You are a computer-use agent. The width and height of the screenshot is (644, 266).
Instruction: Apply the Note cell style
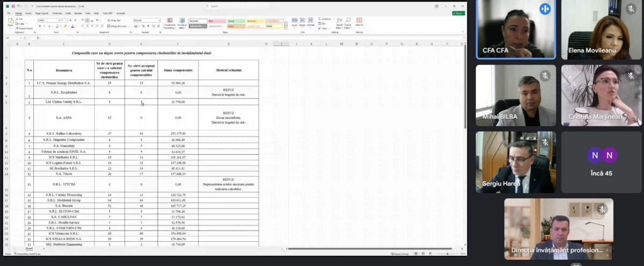[x=275, y=26]
